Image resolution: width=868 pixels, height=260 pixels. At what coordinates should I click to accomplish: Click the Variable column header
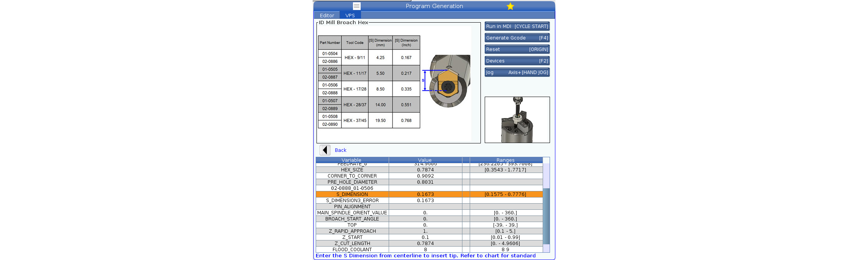pyautogui.click(x=352, y=160)
